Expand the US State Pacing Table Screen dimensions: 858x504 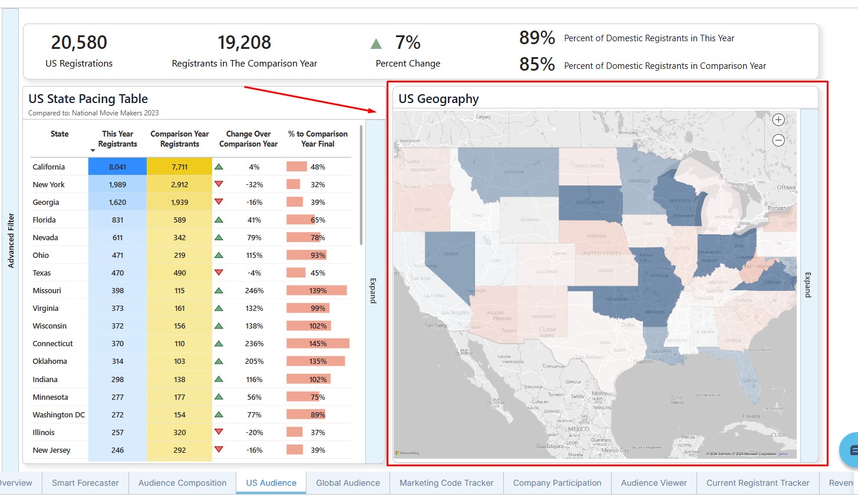pos(373,290)
